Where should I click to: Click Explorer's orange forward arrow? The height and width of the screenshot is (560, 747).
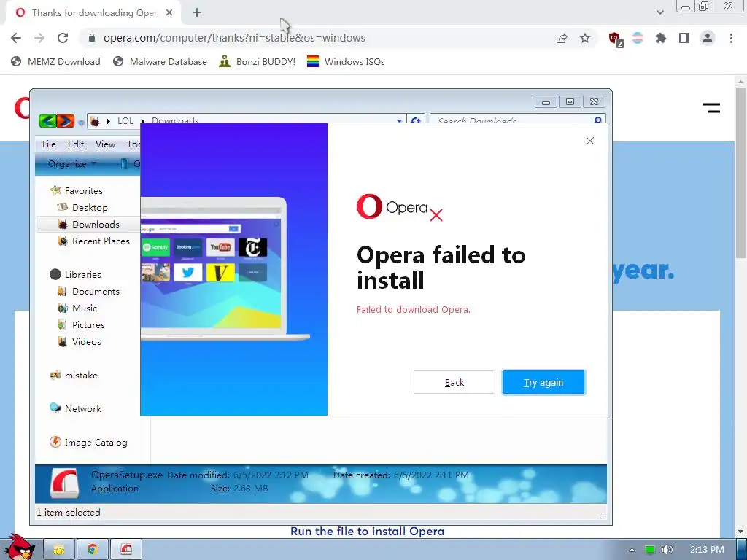tap(65, 121)
